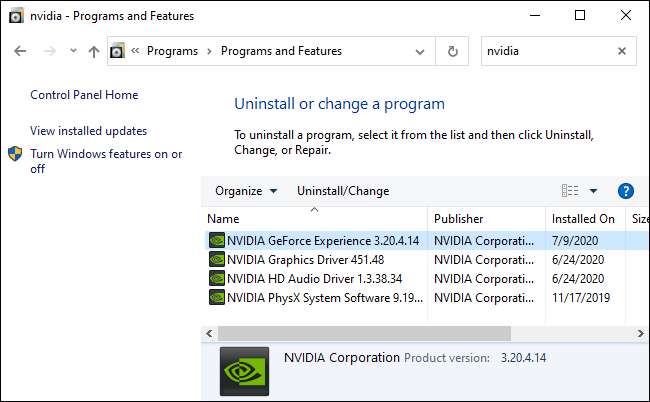
Task: Select Programs and Features breadcrumb
Action: pos(281,51)
